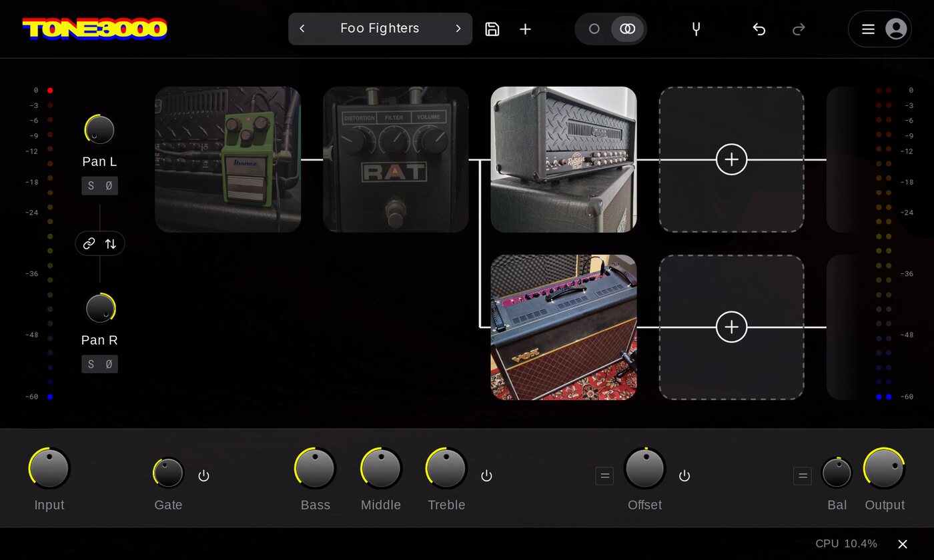
Task: Click the CPU 10.4% readout
Action: [x=846, y=544]
